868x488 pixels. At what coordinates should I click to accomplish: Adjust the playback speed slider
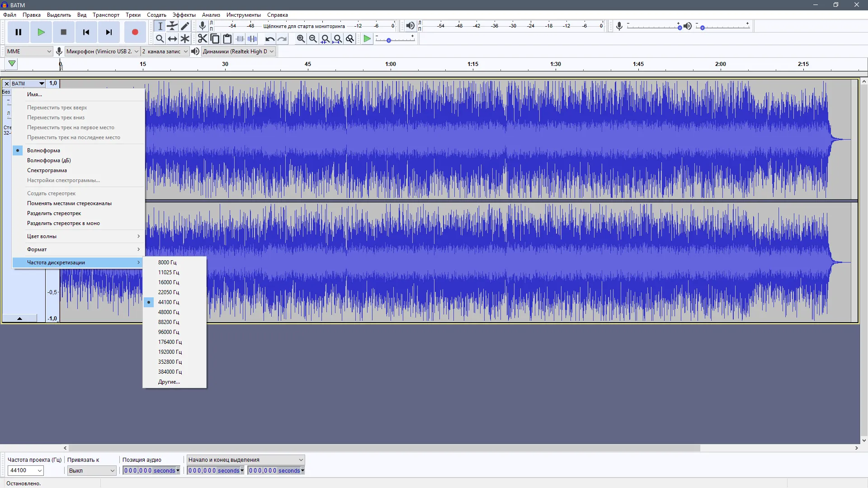(389, 41)
